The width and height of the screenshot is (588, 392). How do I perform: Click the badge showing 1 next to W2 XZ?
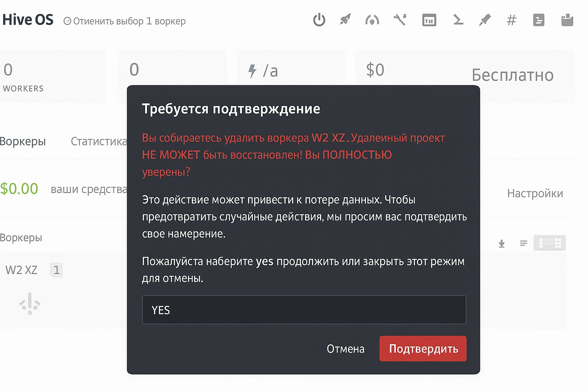click(56, 270)
